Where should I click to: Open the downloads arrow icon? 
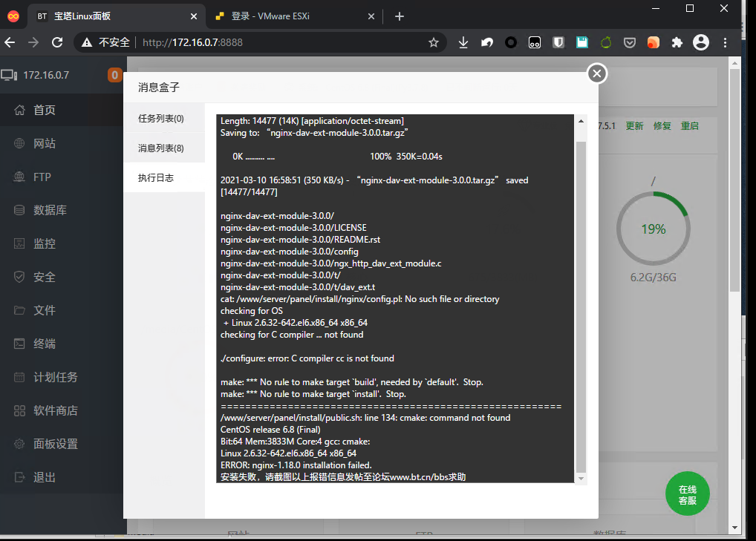click(463, 42)
